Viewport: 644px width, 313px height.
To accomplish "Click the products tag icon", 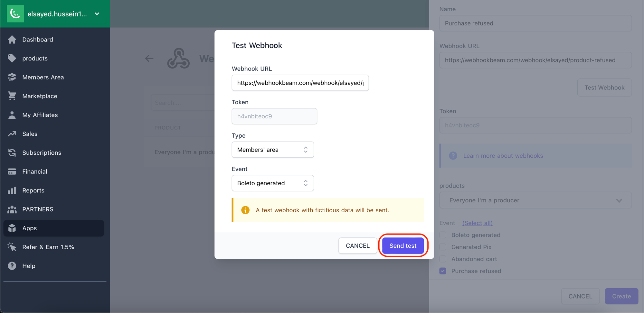I will pos(12,58).
